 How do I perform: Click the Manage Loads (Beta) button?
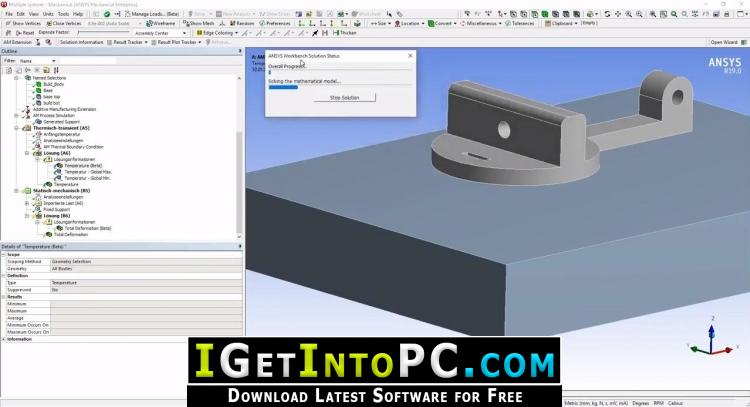click(152, 14)
